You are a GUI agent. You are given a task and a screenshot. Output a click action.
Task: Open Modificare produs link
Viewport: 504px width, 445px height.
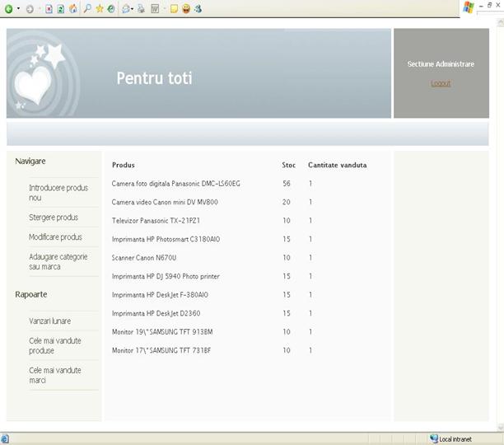55,237
